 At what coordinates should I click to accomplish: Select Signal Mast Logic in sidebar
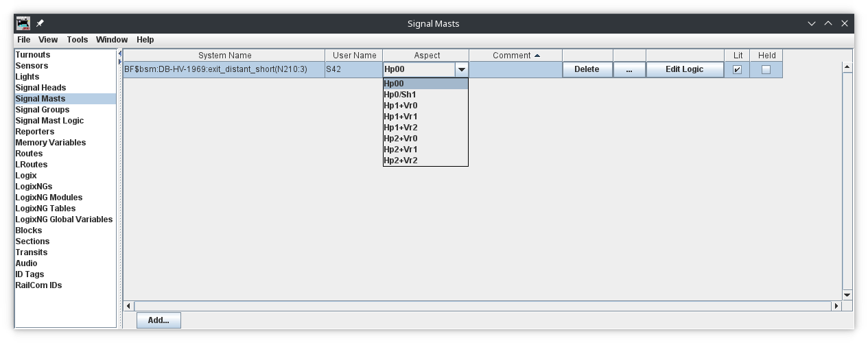coord(49,121)
